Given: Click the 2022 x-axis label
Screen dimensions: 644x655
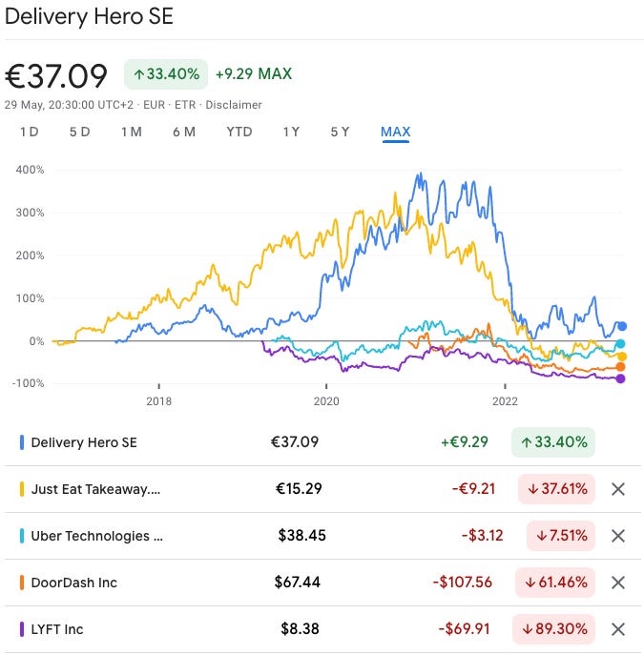Looking at the screenshot, I should click(x=505, y=401).
